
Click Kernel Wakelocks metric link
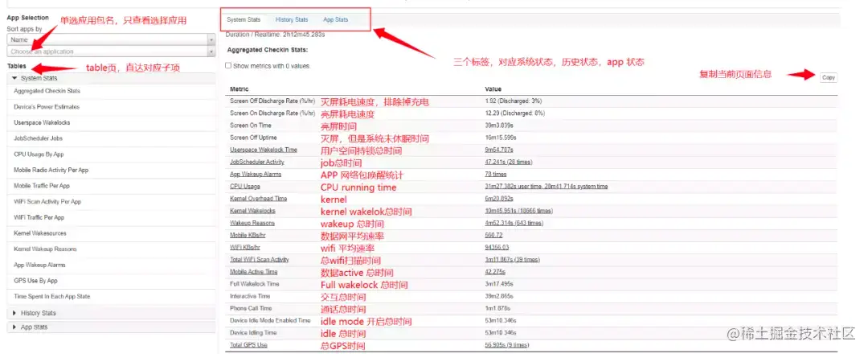pyautogui.click(x=252, y=211)
